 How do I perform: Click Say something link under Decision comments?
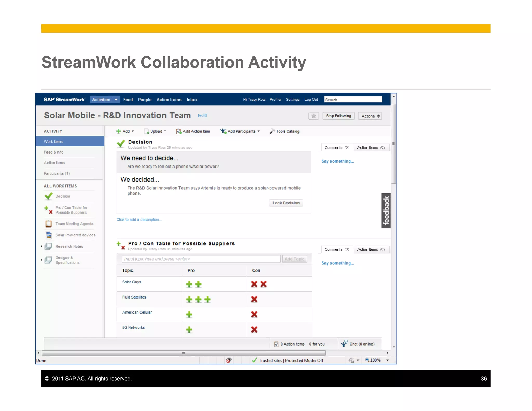point(337,161)
